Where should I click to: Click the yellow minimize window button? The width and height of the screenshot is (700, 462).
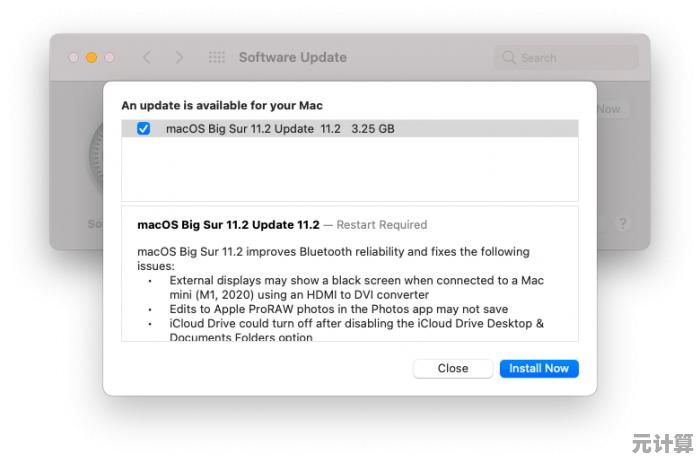pyautogui.click(x=91, y=58)
